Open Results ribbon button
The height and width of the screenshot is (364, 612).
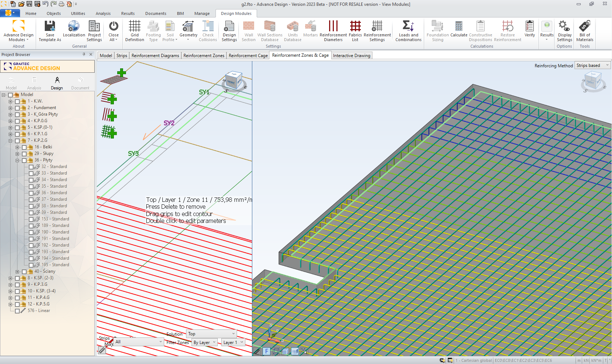(x=547, y=31)
